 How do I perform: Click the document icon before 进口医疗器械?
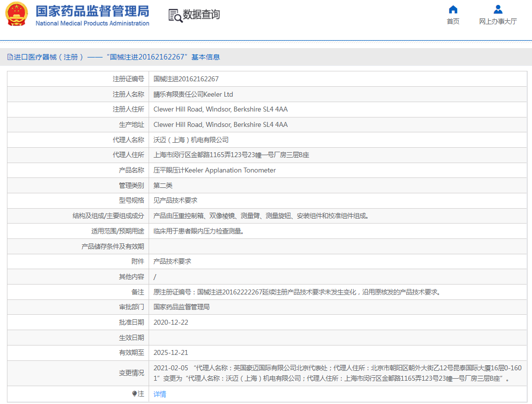10,57
